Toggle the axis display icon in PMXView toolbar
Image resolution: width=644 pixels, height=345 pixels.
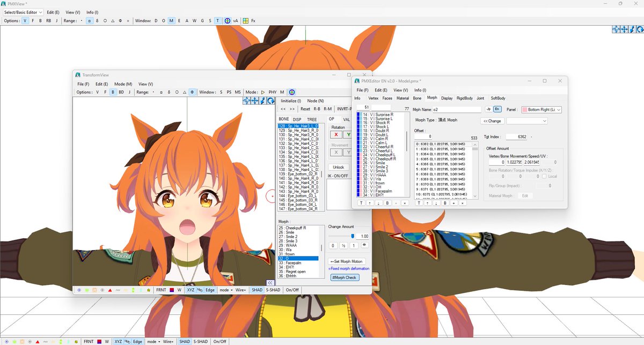(x=227, y=20)
